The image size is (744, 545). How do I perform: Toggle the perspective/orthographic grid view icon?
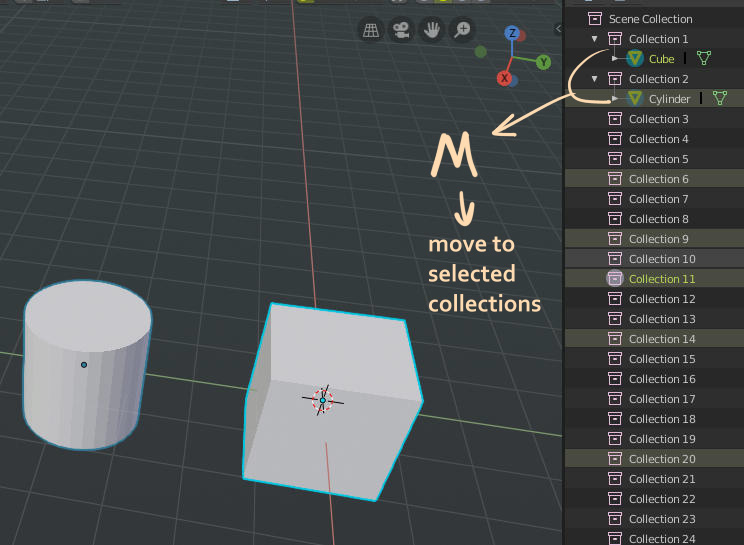coord(371,30)
